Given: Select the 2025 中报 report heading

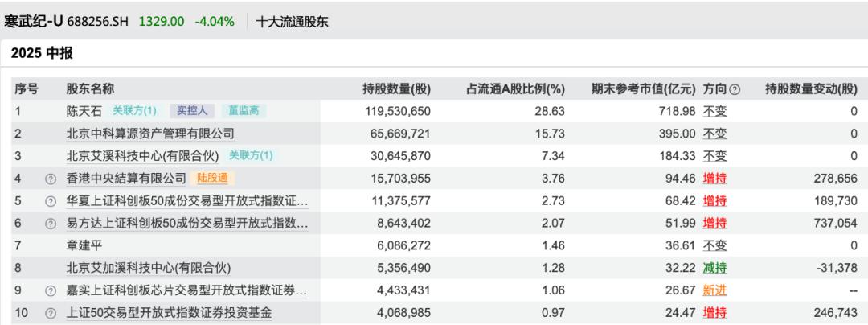Looking at the screenshot, I should [42, 53].
